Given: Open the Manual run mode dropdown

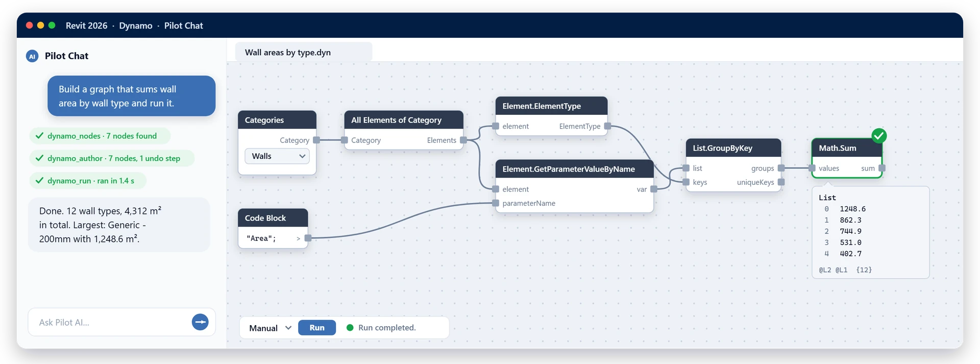Looking at the screenshot, I should pos(270,328).
